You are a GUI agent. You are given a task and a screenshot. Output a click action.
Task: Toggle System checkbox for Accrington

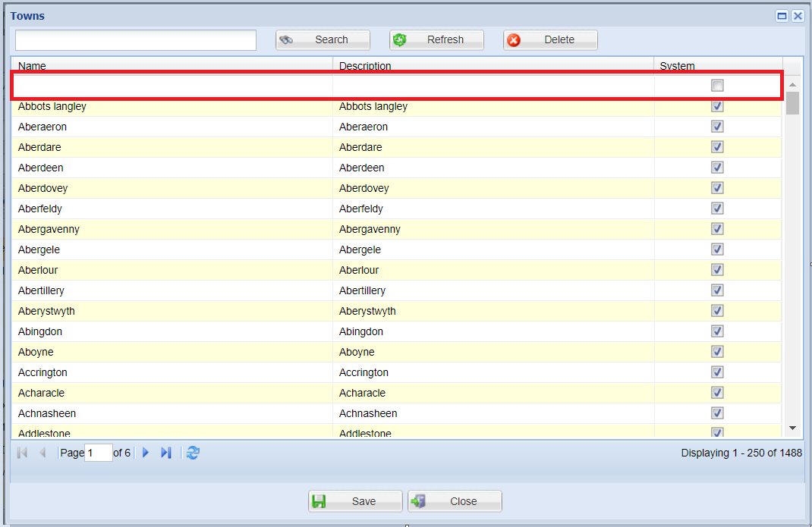(717, 372)
